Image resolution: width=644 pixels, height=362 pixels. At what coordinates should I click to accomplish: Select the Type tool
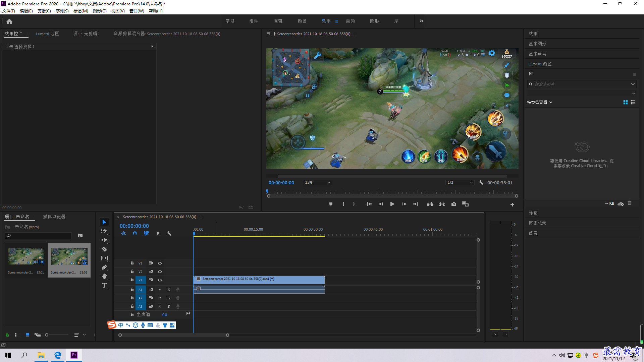[104, 285]
